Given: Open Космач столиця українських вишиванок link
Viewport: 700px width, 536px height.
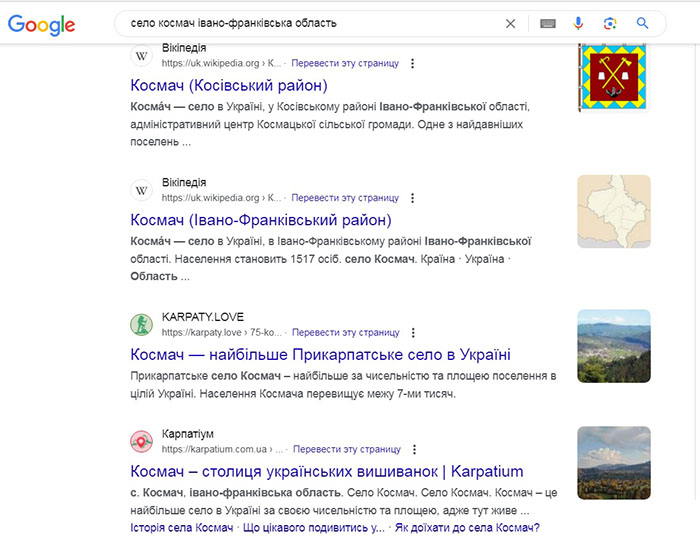Looking at the screenshot, I should pyautogui.click(x=326, y=471).
